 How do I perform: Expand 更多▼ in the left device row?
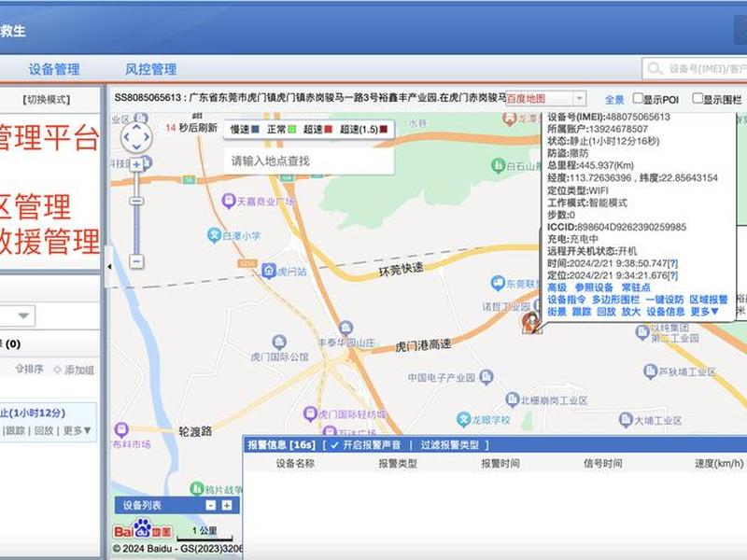coord(78,430)
